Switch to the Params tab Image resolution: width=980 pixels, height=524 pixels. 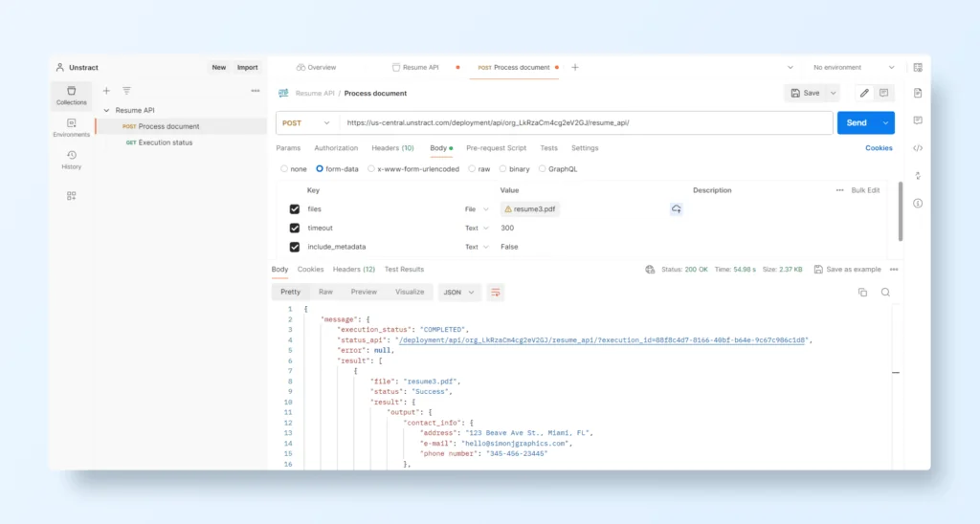[288, 148]
